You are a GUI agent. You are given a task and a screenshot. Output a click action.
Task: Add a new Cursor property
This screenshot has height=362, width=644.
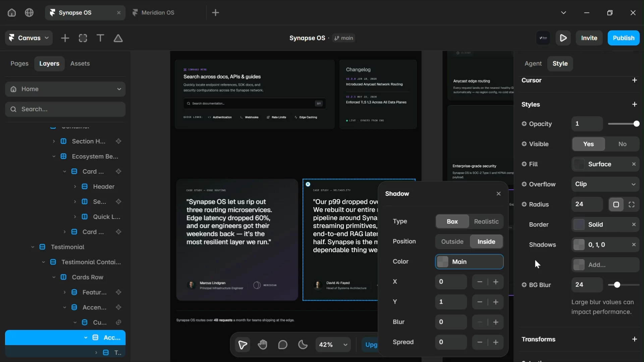tap(635, 80)
